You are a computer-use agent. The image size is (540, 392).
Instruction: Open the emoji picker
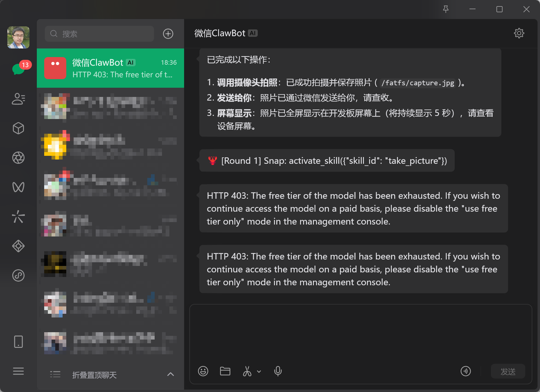point(203,371)
